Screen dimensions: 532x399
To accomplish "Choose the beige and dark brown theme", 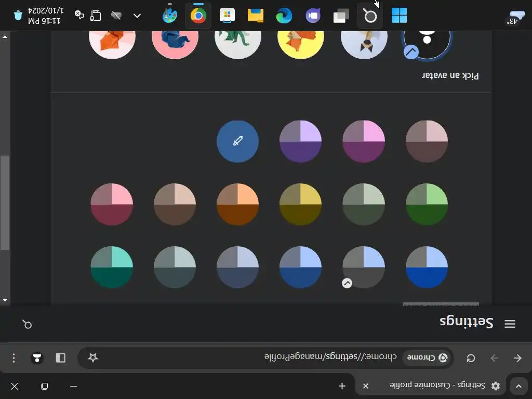I will click(x=175, y=204).
